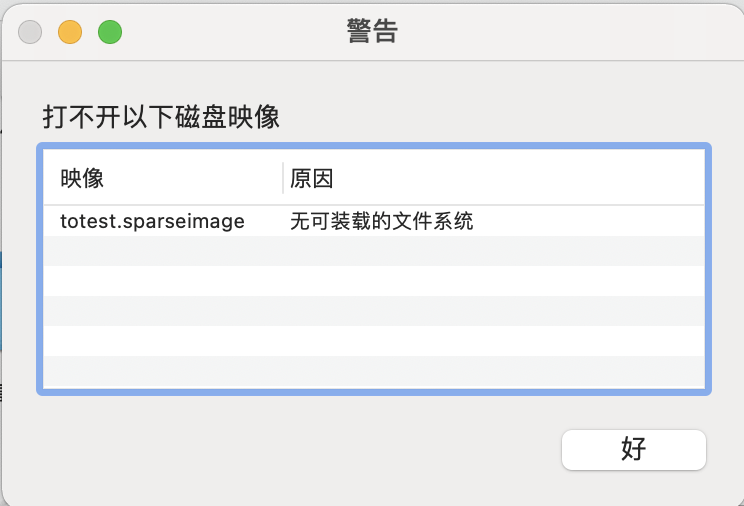Click the divider between 映像 and 原因 headers
Viewport: 744px width, 506px height.
point(283,178)
